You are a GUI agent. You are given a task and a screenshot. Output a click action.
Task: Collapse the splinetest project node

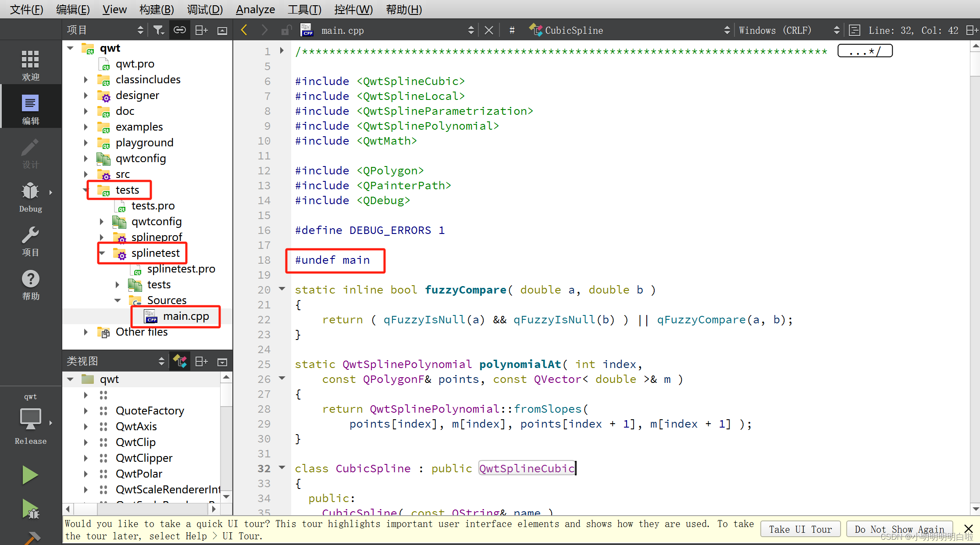102,253
